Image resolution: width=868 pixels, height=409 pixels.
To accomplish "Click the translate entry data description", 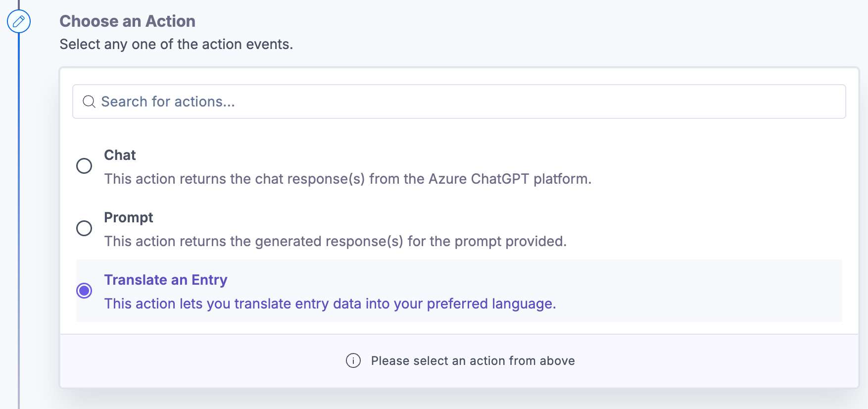I will point(330,304).
